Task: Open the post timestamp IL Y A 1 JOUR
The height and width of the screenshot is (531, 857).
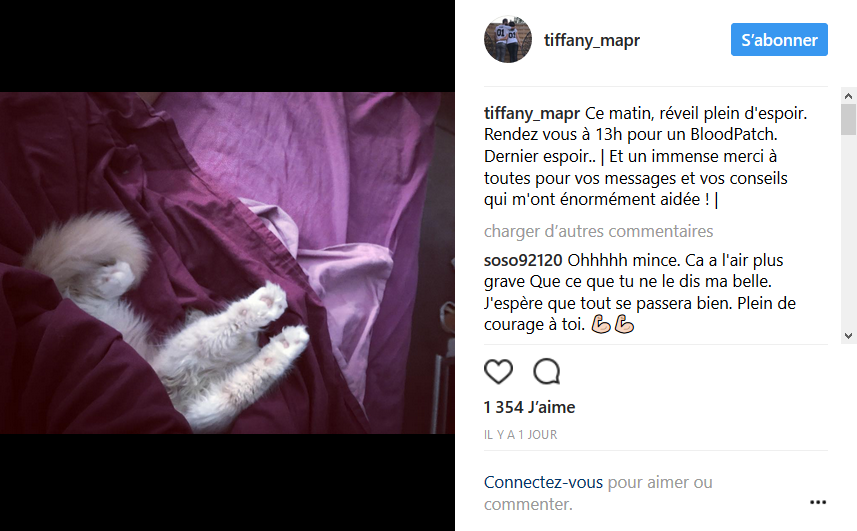Action: pyautogui.click(x=520, y=435)
